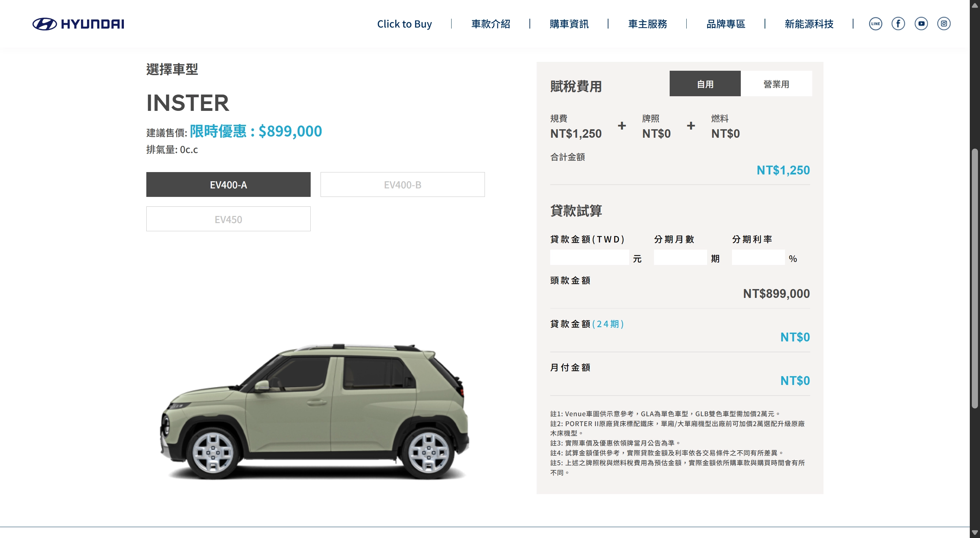Open the YouTube social icon
This screenshot has width=980, height=538.
point(921,23)
